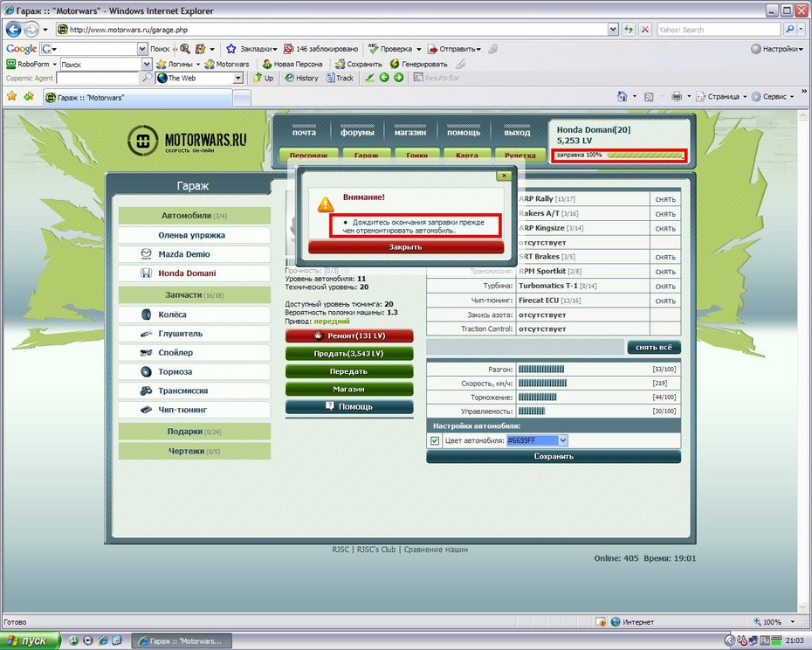Click the Ремонт(131 LV) button
This screenshot has width=812, height=650.
[x=349, y=335]
